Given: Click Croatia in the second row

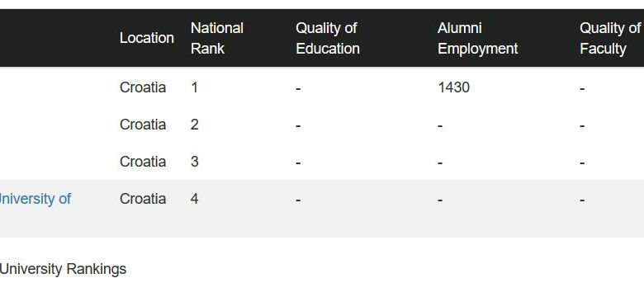Looking at the screenshot, I should (143, 125).
